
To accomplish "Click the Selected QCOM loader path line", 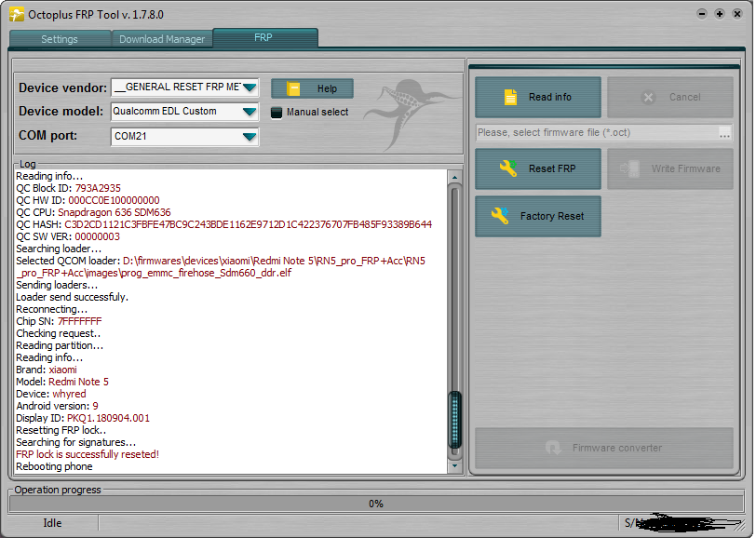I will [x=221, y=266].
